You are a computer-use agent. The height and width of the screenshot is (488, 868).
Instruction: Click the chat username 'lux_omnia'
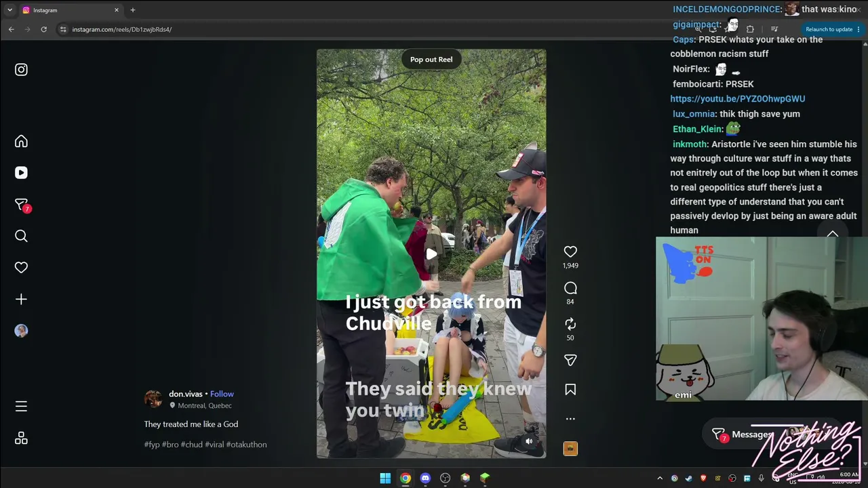694,114
